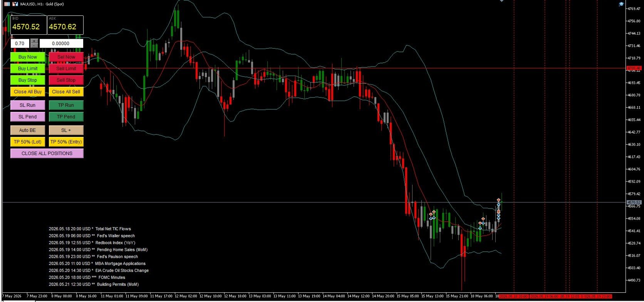This screenshot has height=302, width=644.
Task: Click the SL + button
Action: (66, 130)
